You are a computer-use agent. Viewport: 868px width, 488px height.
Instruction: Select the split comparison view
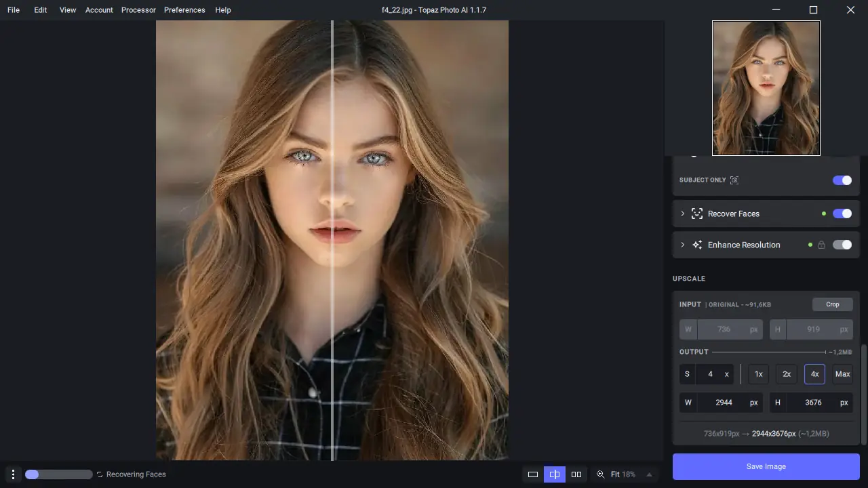[x=555, y=474]
